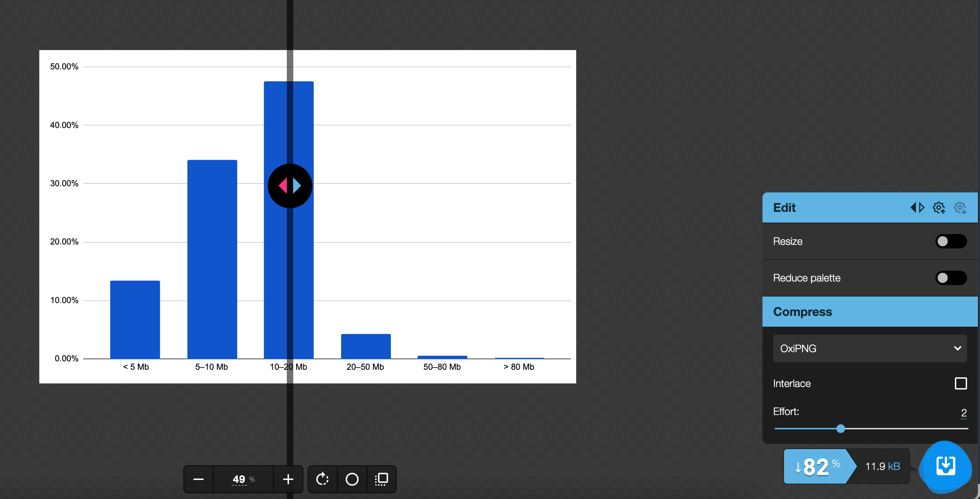Click the scale-to-fit dashed square icon
The width and height of the screenshot is (980, 499).
pos(381,479)
